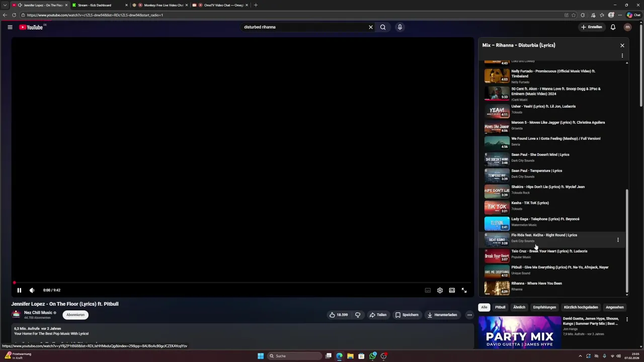The image size is (644, 362).
Task: Dislike the video with thumbs down
Action: pos(358,315)
